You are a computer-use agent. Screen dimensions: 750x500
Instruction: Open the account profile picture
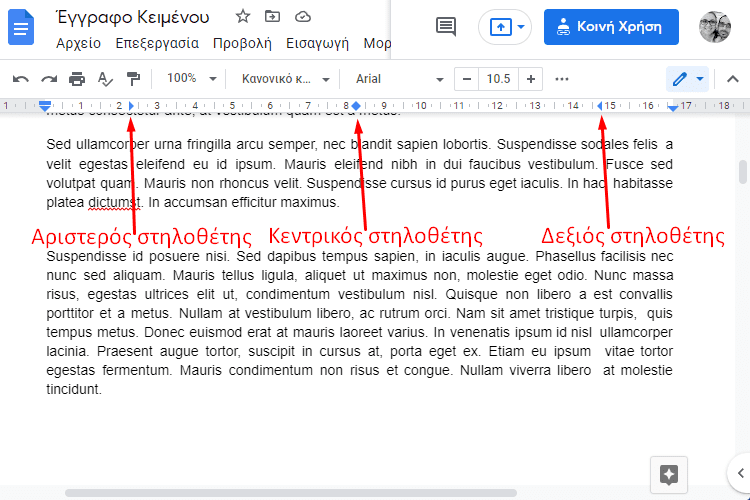click(x=715, y=27)
